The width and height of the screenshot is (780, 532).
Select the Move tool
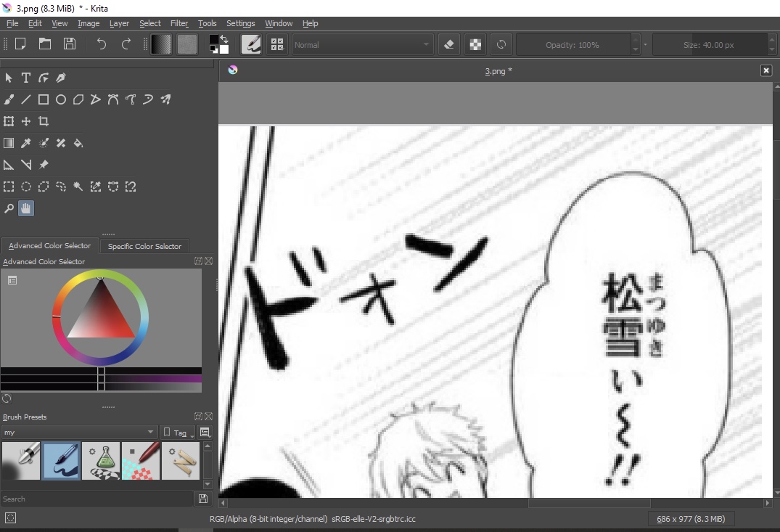(x=26, y=121)
